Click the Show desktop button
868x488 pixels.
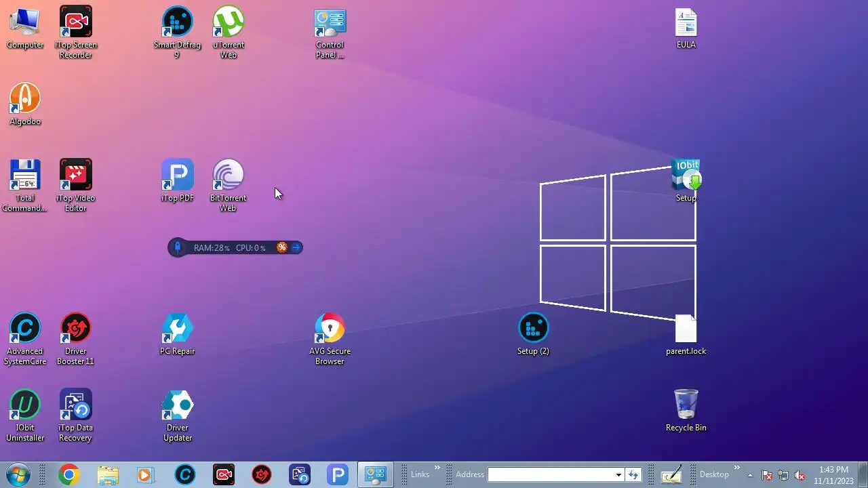click(863, 474)
